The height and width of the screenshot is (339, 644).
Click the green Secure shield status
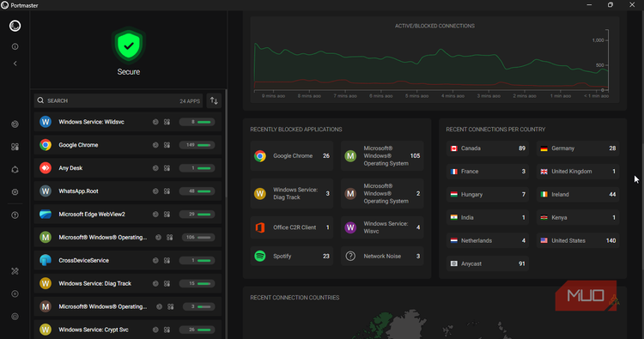click(x=129, y=46)
